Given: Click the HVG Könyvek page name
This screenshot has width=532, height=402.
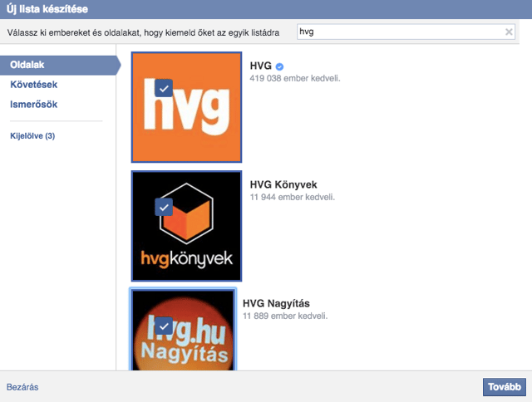Looking at the screenshot, I should (x=283, y=184).
